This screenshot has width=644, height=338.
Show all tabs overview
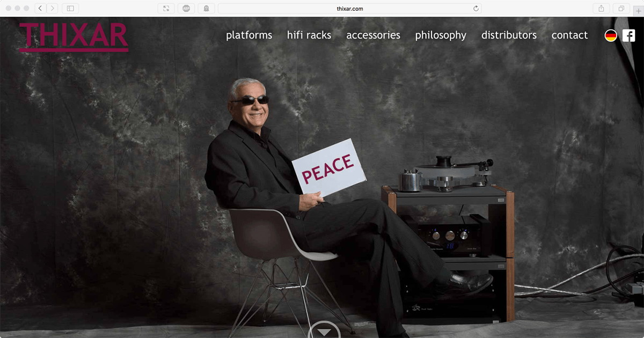[x=621, y=9]
